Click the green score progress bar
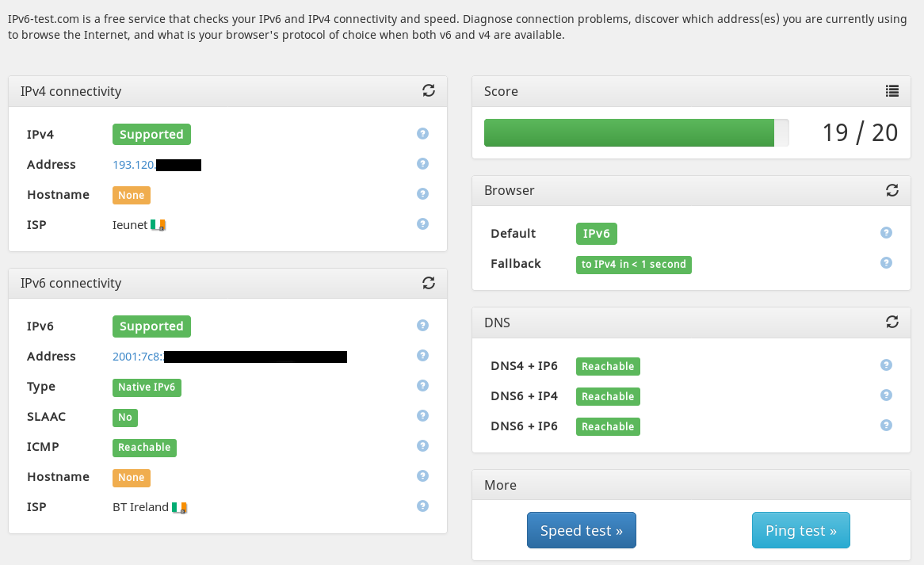The image size is (924, 565). pyautogui.click(x=630, y=132)
